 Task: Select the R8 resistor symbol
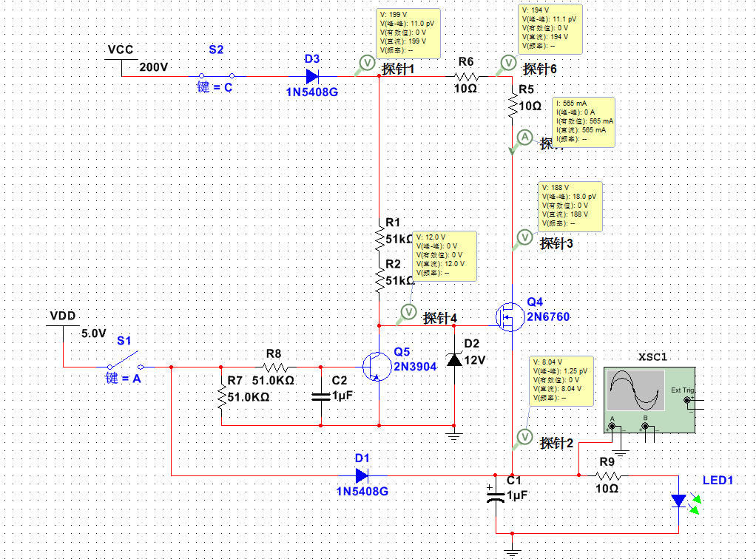point(275,367)
